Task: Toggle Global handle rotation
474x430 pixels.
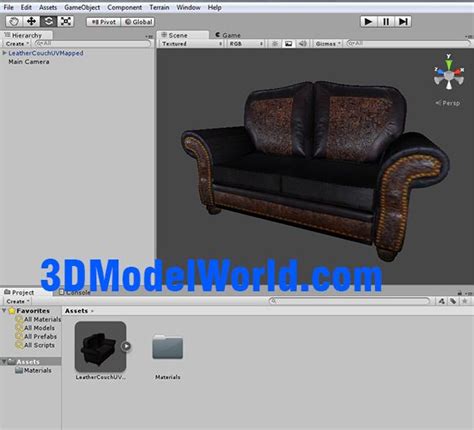Action: (x=138, y=22)
